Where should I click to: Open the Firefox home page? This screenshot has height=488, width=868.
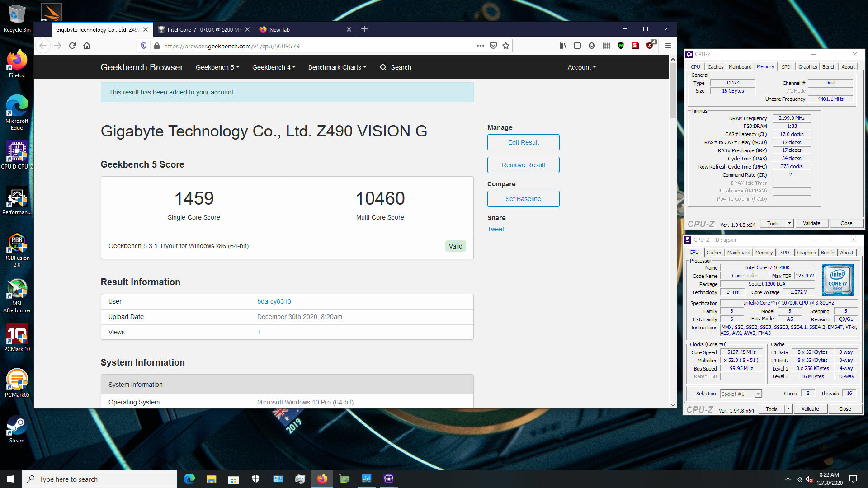coord(87,46)
